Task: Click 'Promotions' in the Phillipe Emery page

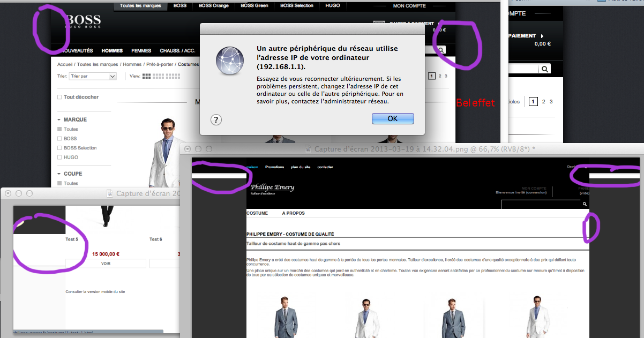Action: [x=275, y=167]
